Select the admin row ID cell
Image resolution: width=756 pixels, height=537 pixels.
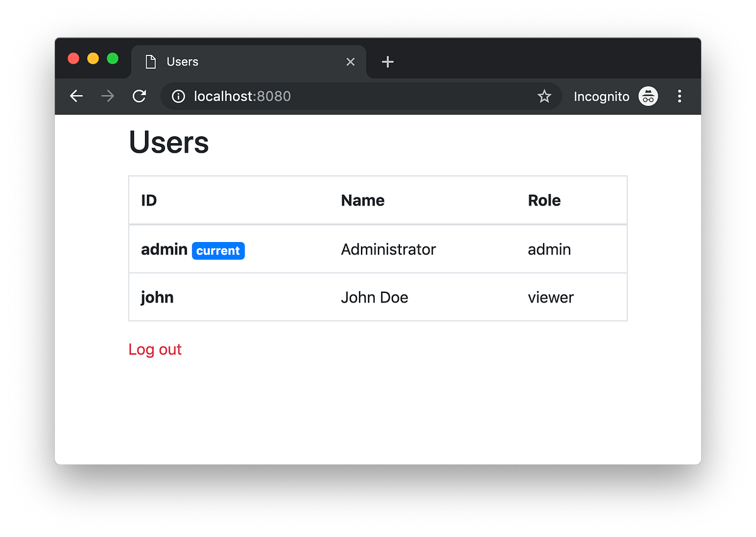tap(164, 249)
